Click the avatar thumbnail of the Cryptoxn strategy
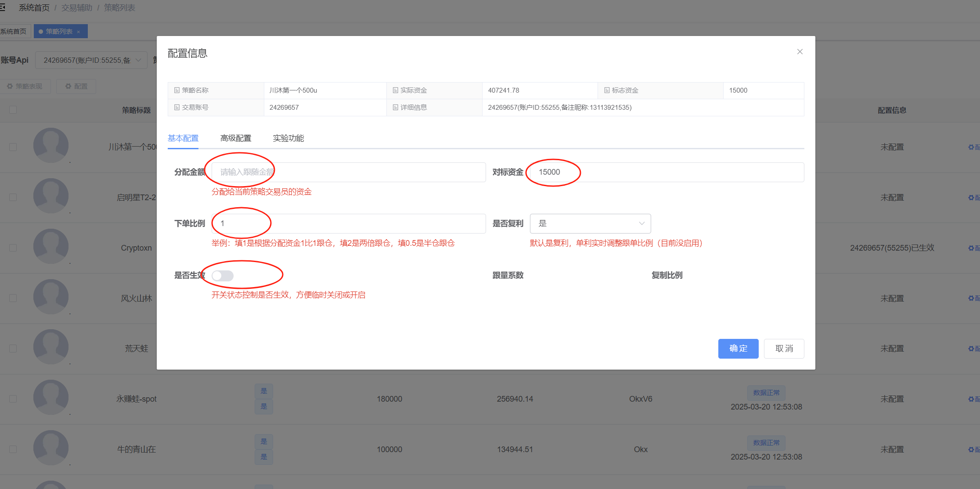 click(x=51, y=246)
